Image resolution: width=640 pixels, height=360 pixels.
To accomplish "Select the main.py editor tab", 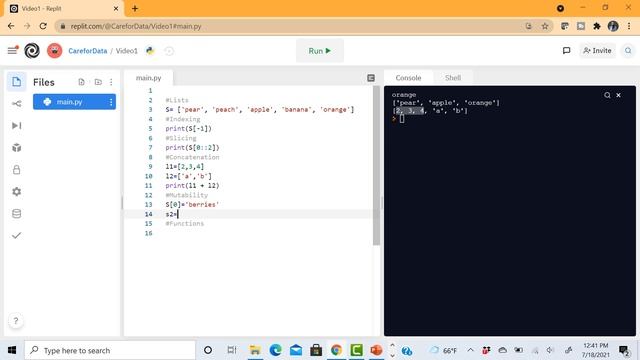I will point(149,78).
